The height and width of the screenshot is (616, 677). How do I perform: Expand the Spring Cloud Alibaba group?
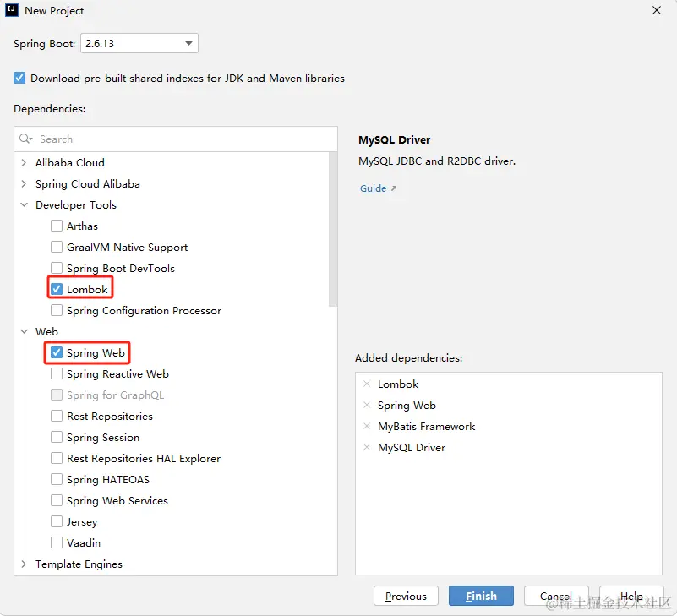point(24,184)
